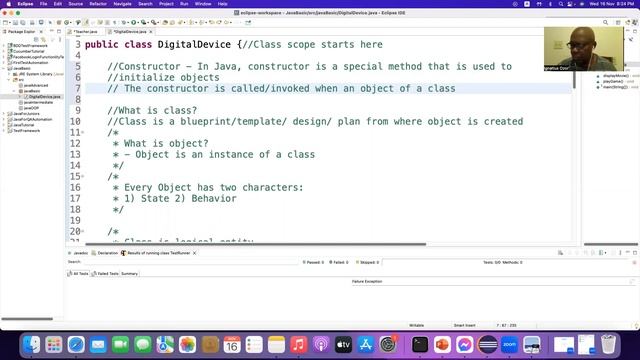640x360 pixels.
Task: Open the Refactor menu
Action: (x=98, y=4)
